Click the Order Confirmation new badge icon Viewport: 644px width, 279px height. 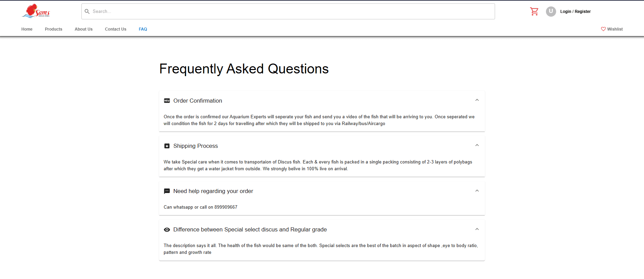coord(167,101)
